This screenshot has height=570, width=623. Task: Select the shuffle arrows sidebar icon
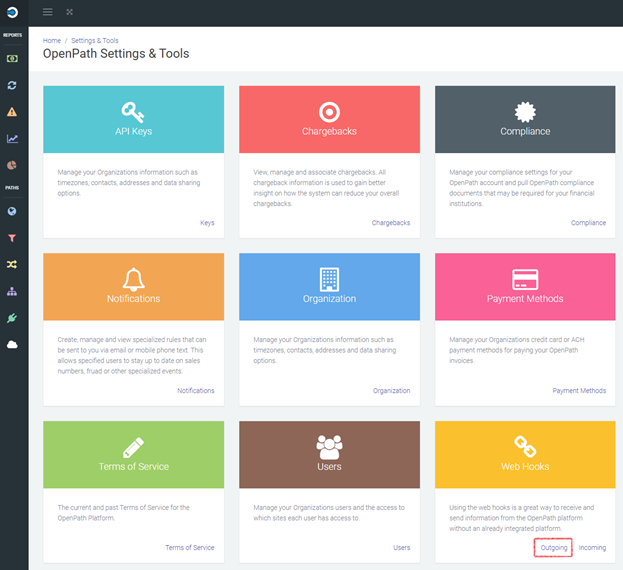[x=12, y=265]
